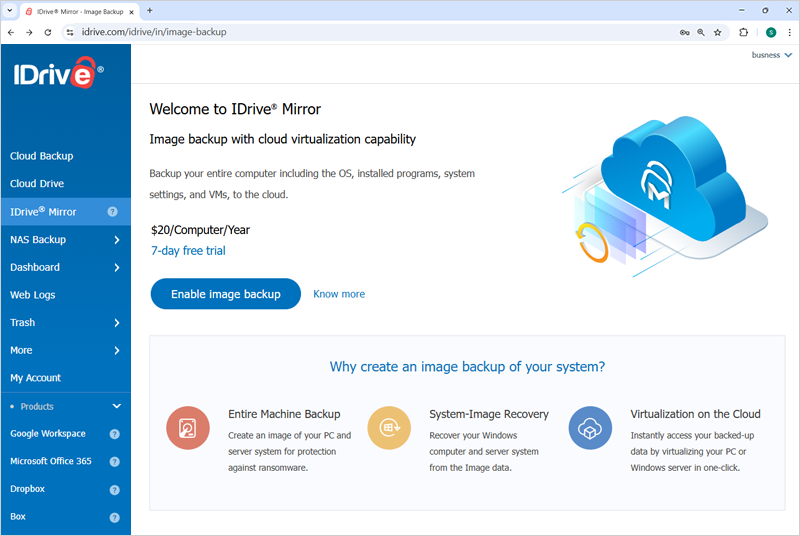800x536 pixels.
Task: Click the zoom magnifier icon in address bar
Action: tap(701, 32)
